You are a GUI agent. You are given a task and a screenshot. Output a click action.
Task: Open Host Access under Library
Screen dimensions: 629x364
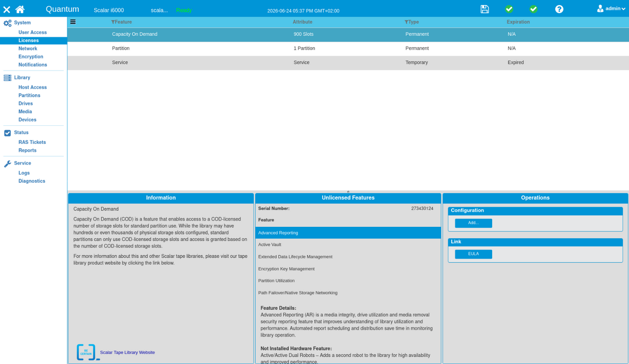pos(33,88)
